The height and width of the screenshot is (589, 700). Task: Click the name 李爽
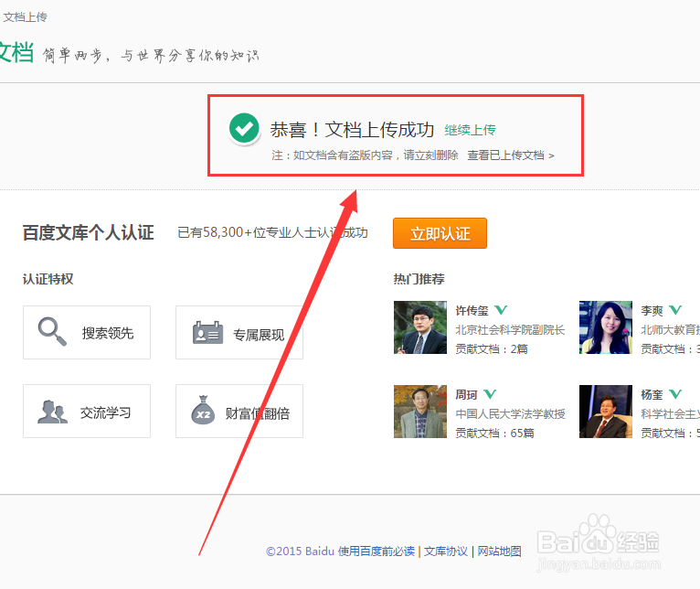pyautogui.click(x=652, y=311)
